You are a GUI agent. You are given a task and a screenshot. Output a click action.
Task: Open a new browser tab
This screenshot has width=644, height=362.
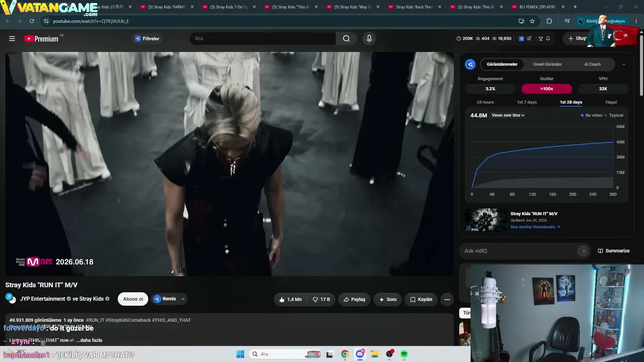tap(575, 7)
